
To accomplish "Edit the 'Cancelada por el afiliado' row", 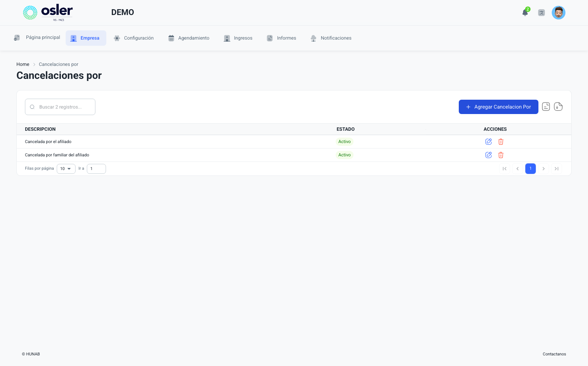I will (489, 142).
